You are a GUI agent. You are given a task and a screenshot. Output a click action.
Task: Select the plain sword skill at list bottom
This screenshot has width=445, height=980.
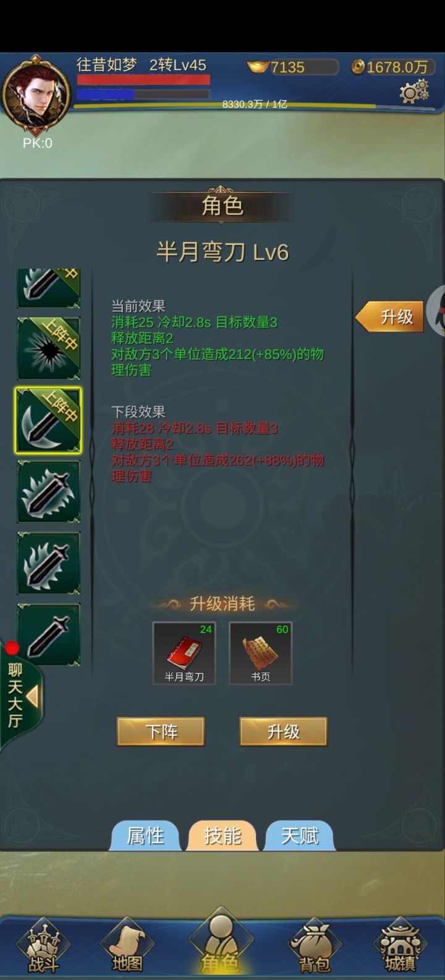pos(48,635)
